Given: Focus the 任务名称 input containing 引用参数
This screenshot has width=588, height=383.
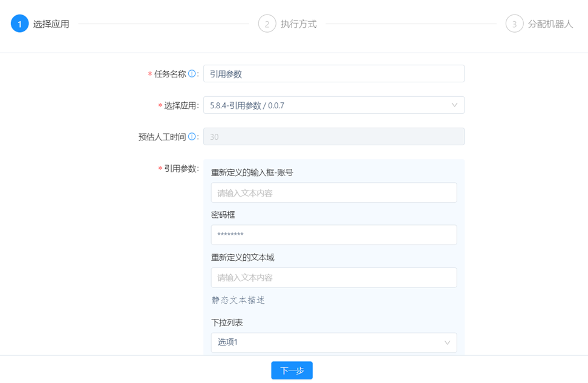Looking at the screenshot, I should pyautogui.click(x=333, y=74).
